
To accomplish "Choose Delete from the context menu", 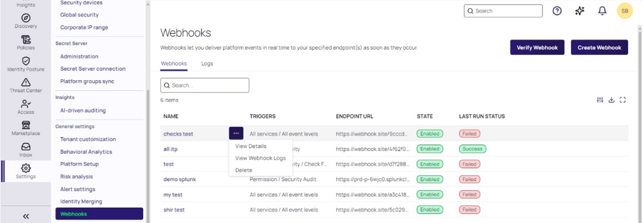I will pos(244,170).
